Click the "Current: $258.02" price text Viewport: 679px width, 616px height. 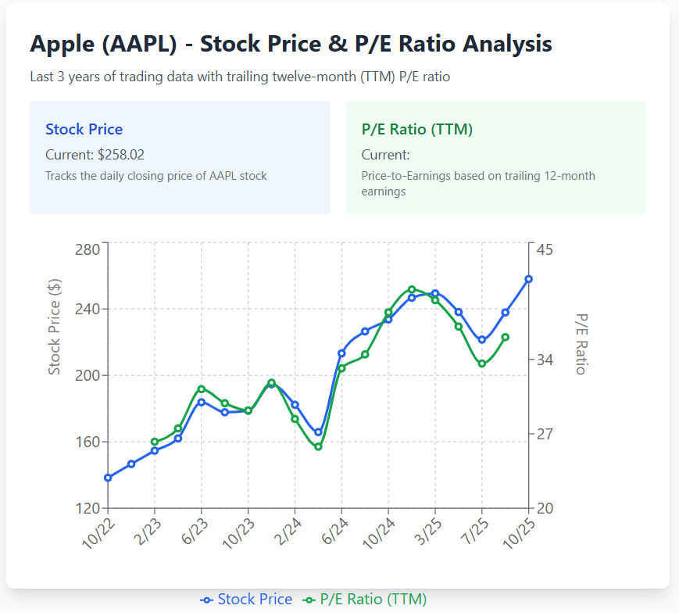(95, 155)
